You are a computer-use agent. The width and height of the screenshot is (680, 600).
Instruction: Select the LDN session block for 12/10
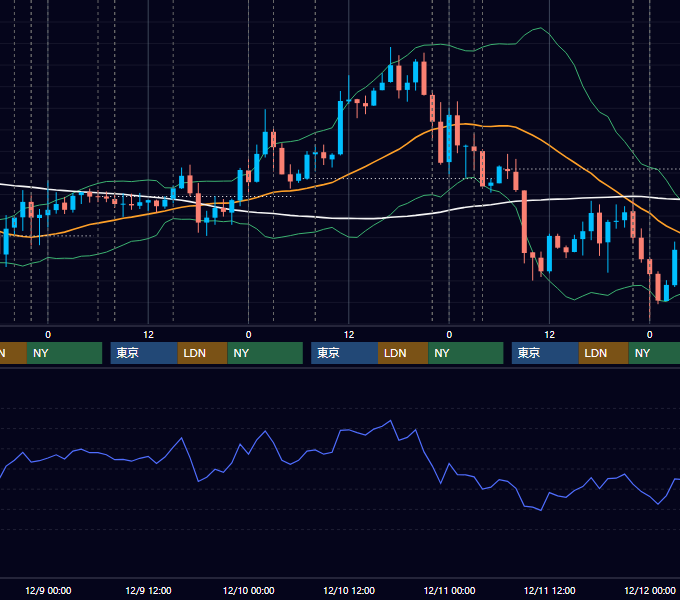tap(403, 353)
